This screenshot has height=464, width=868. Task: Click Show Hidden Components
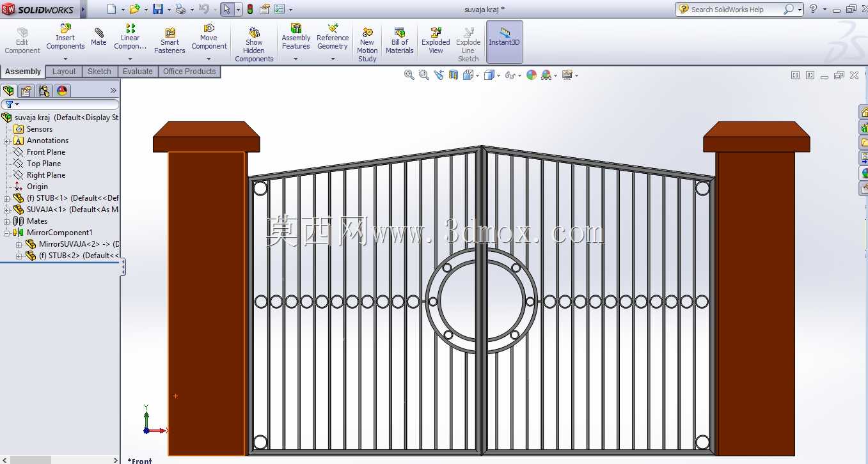point(254,45)
